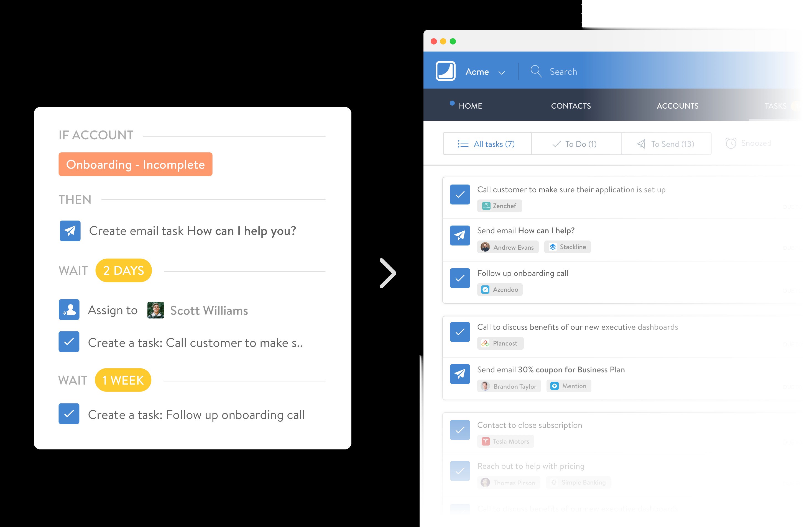This screenshot has height=527, width=812.
Task: Open the Acme workspace dropdown chevron
Action: 501,73
